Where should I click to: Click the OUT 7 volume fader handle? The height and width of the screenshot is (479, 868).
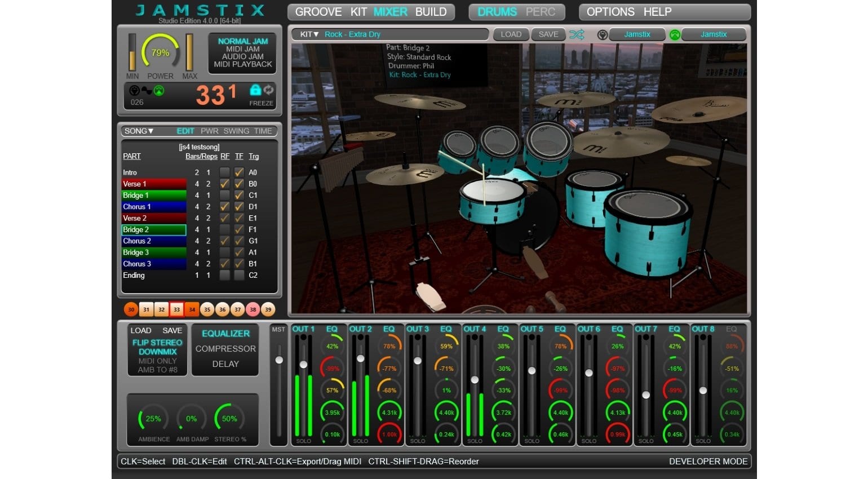coord(646,394)
